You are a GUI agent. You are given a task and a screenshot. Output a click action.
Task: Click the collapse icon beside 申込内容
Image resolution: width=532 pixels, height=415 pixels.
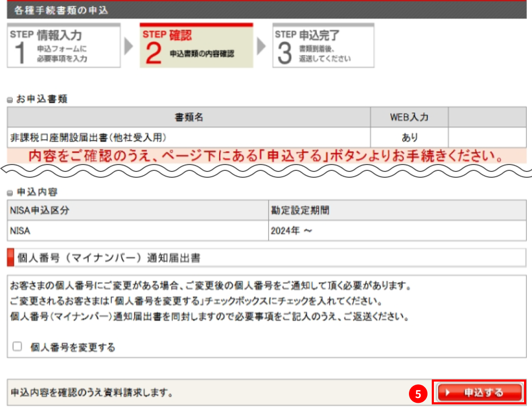(10, 192)
